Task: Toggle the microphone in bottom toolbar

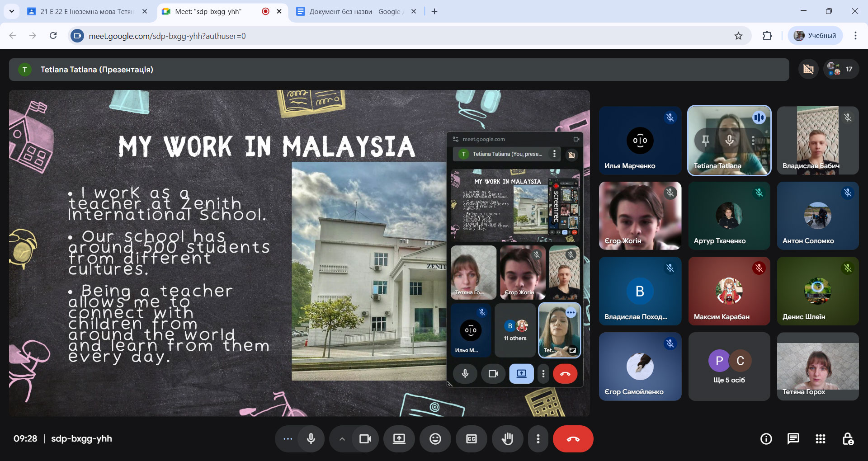Action: point(311,439)
